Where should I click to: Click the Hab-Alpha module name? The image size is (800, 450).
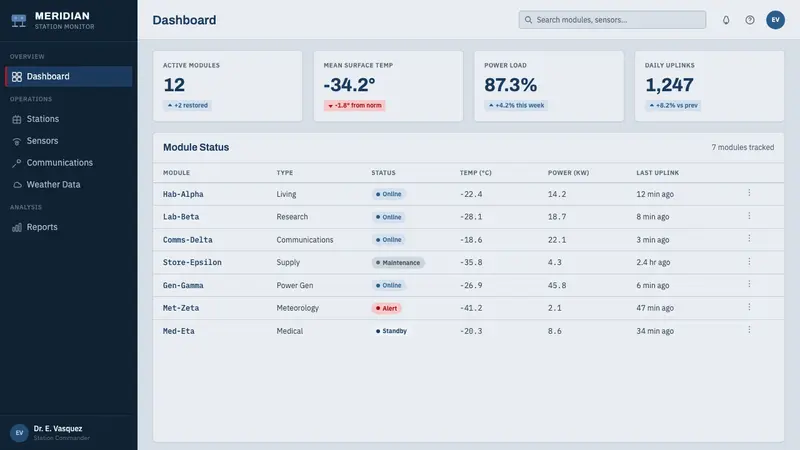(x=183, y=194)
